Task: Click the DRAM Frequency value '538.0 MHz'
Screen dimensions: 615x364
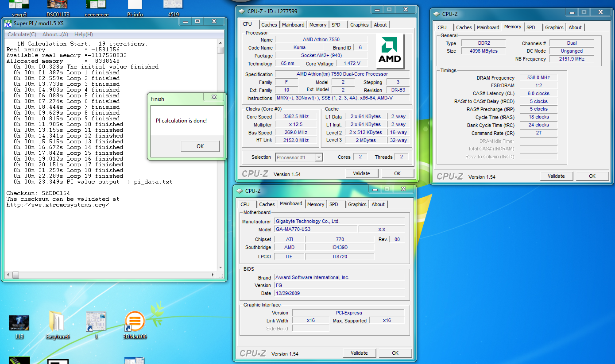Action: click(x=538, y=78)
